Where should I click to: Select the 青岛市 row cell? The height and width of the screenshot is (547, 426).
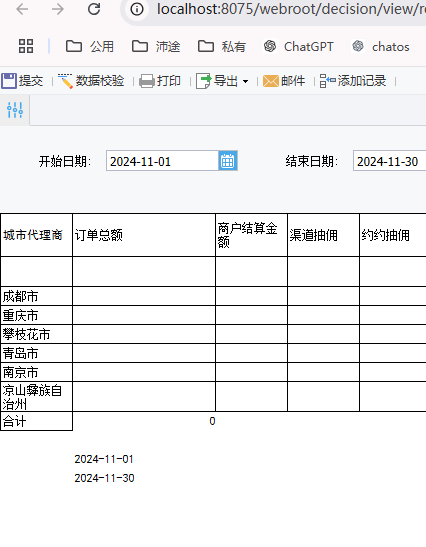(36, 353)
